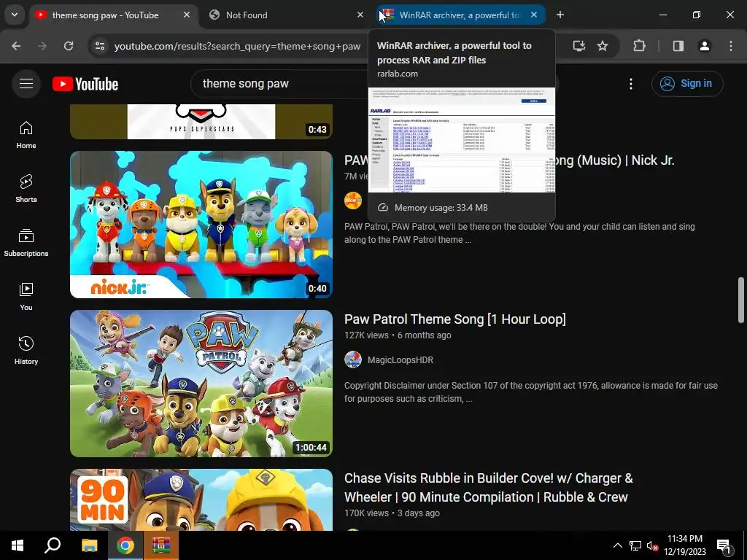The width and height of the screenshot is (747, 560).
Task: Click the Nick Jr. channel avatar
Action: (x=353, y=201)
